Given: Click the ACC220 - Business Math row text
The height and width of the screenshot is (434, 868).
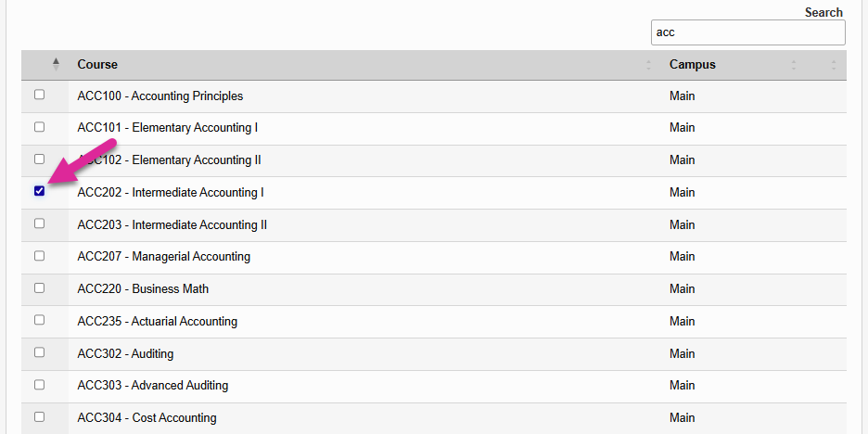Looking at the screenshot, I should tap(143, 288).
